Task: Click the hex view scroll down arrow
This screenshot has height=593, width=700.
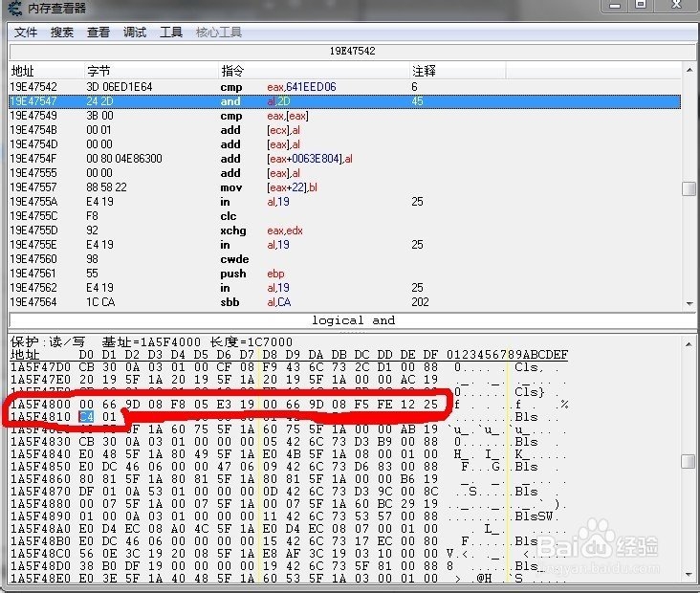Action: click(x=689, y=575)
